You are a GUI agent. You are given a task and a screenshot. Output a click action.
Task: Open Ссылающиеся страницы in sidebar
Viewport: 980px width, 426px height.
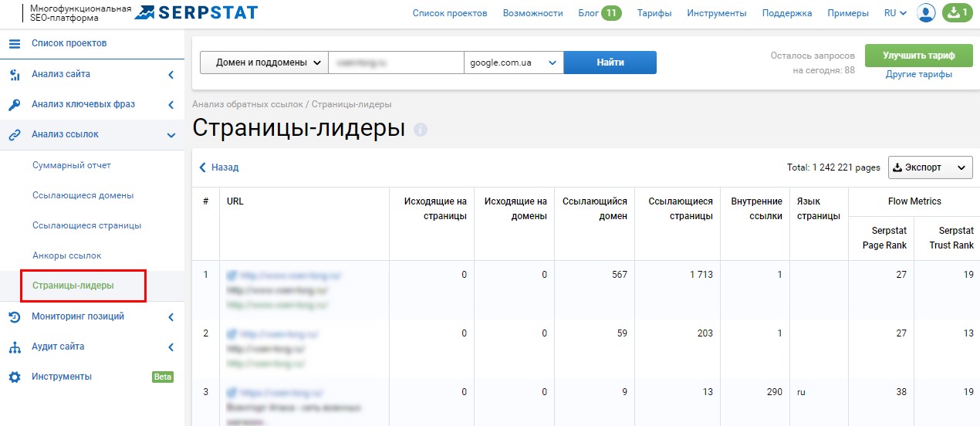tap(87, 225)
